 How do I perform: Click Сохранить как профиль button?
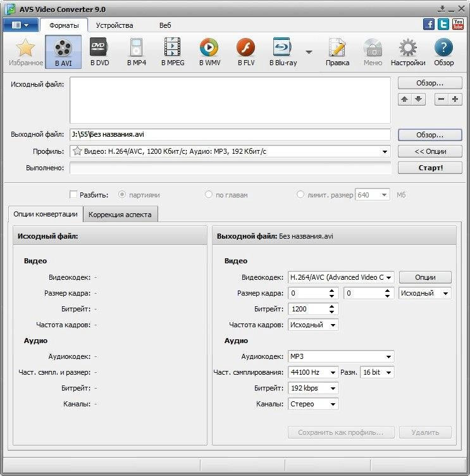click(341, 432)
